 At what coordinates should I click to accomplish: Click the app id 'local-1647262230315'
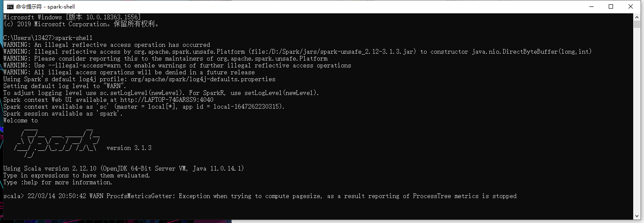point(249,107)
